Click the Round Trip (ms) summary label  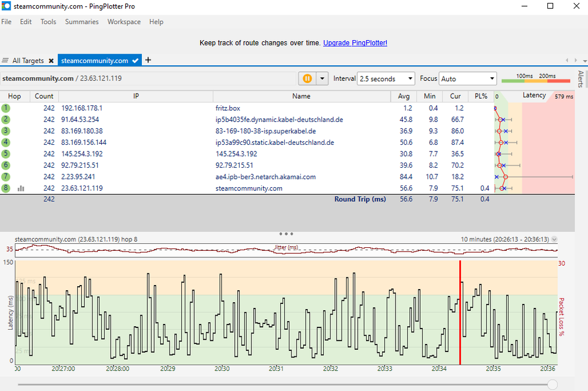pyautogui.click(x=360, y=199)
